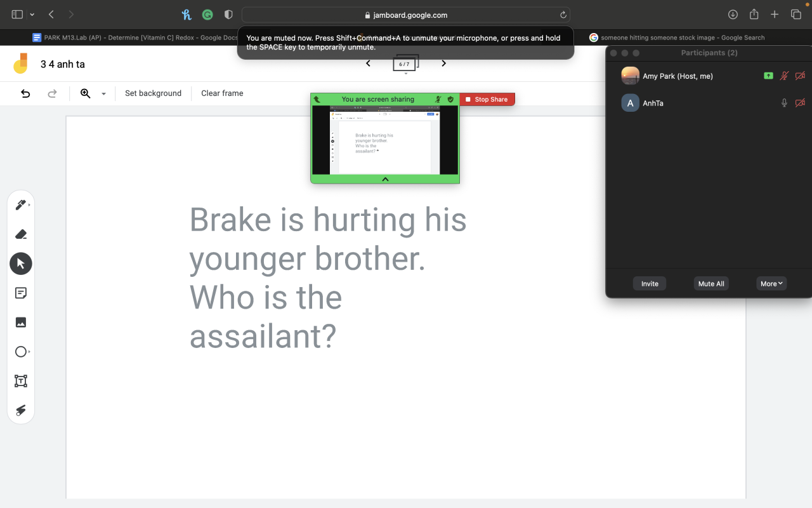The width and height of the screenshot is (812, 508).
Task: Pick the Circle shape tool
Action: 21,352
